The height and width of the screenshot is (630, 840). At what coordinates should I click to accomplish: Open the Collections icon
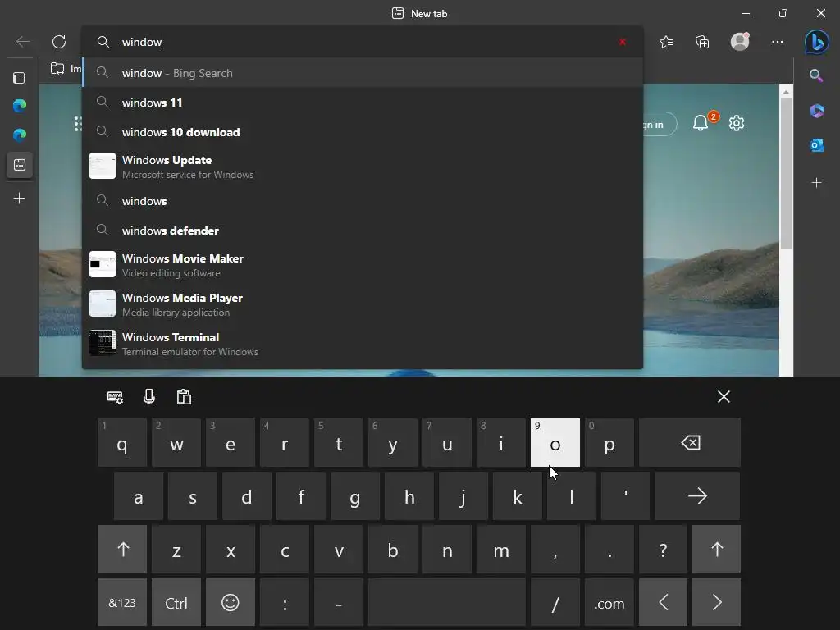(702, 42)
